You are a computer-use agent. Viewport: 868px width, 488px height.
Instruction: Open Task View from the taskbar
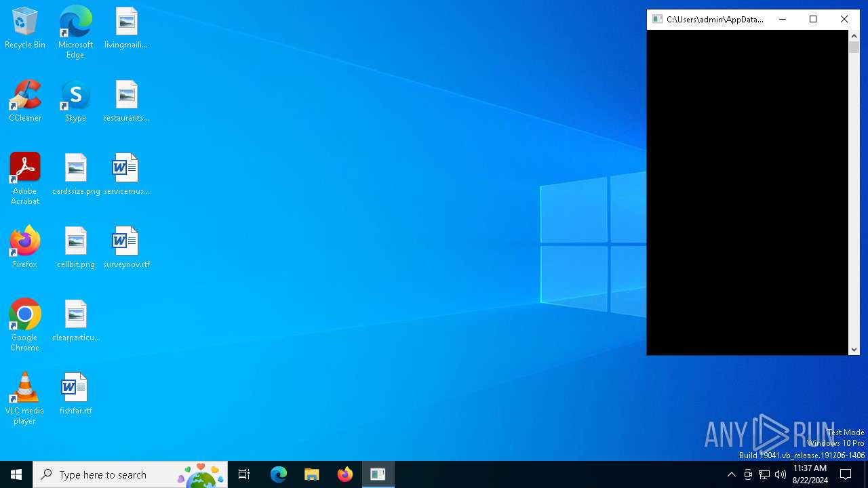pyautogui.click(x=244, y=474)
